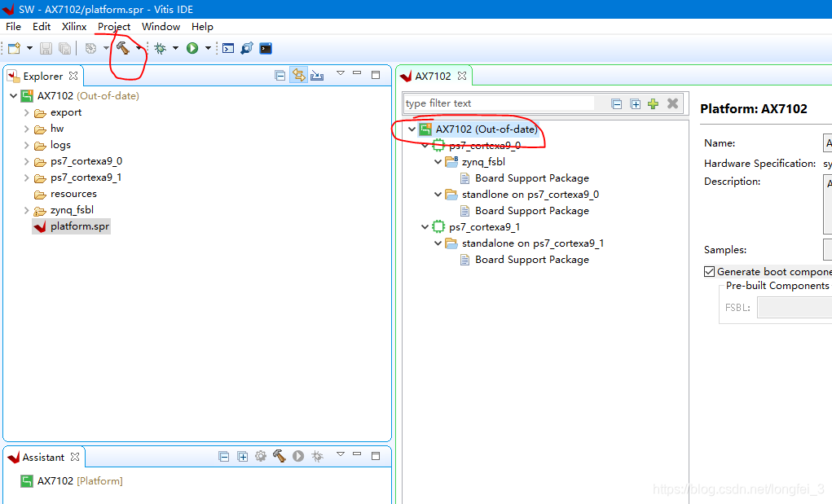Minimize the Assistant panel
The height and width of the screenshot is (504, 832).
[357, 454]
